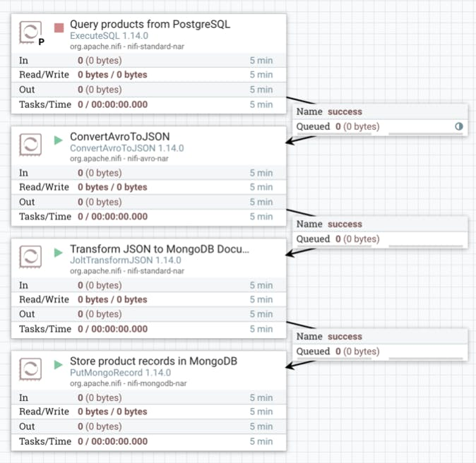
Task: Click the title 'Query products from PostgreSQL'
Action: coord(150,25)
